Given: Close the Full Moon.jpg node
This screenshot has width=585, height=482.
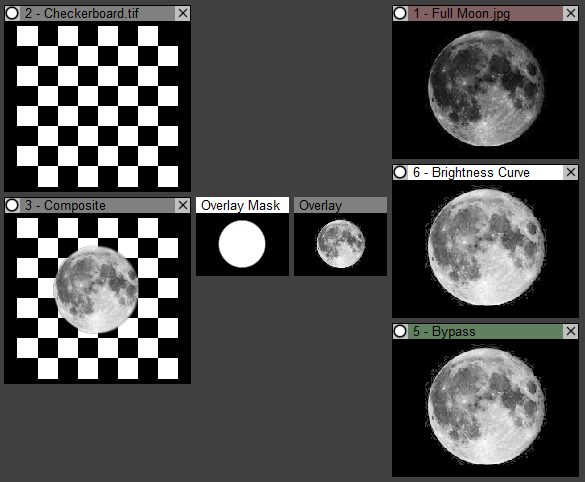Looking at the screenshot, I should point(571,13).
